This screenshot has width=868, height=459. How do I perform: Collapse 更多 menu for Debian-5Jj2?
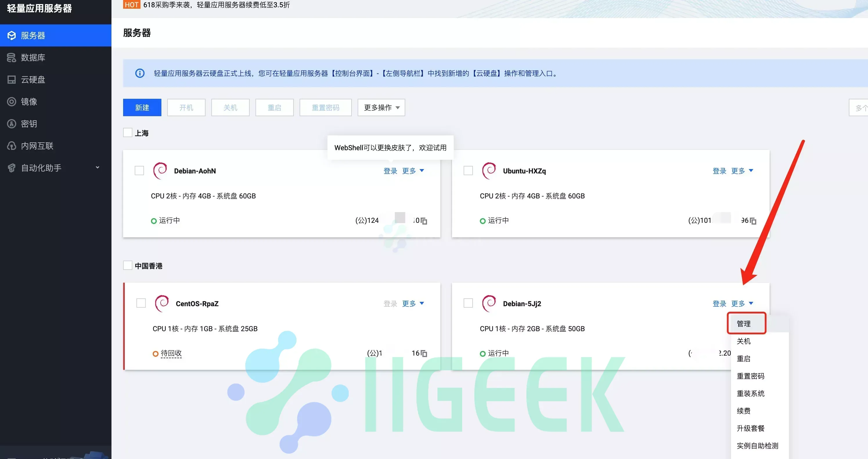pyautogui.click(x=742, y=304)
